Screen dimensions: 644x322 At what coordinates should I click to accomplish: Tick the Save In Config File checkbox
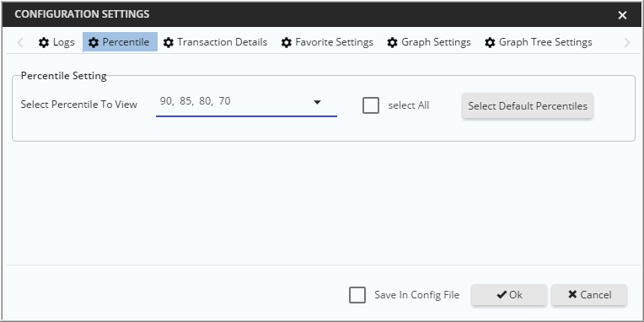point(357,295)
